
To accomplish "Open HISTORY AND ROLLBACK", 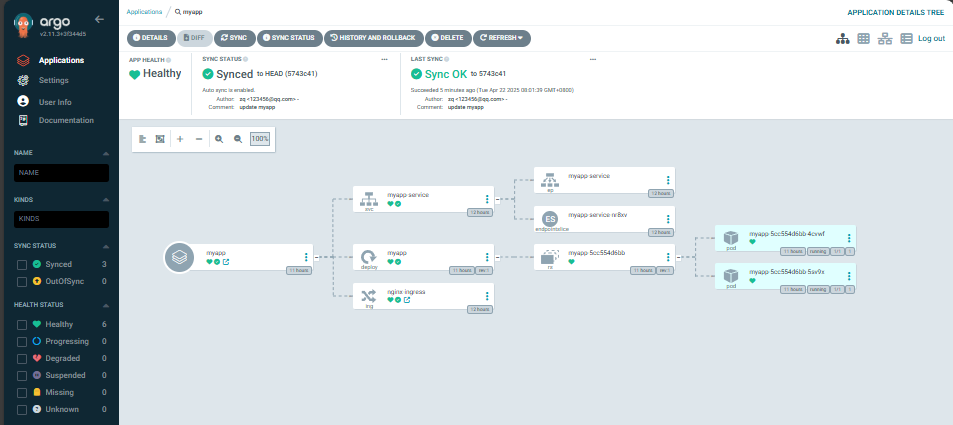I will 373,38.
